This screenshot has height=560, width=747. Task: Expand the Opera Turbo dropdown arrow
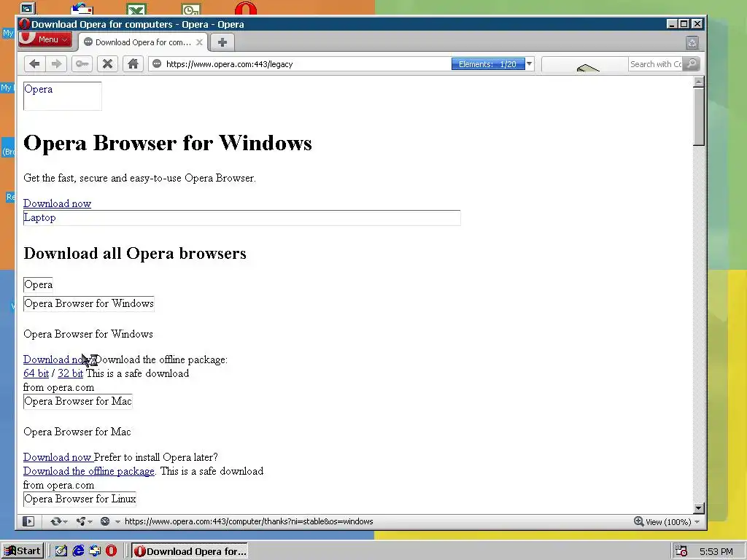[x=117, y=522]
